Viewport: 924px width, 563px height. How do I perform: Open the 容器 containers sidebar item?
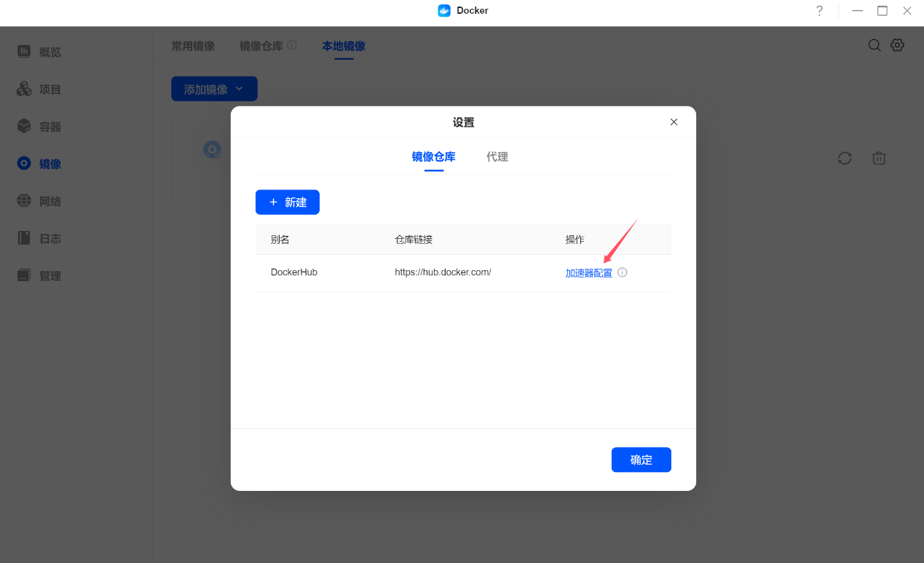pyautogui.click(x=39, y=127)
